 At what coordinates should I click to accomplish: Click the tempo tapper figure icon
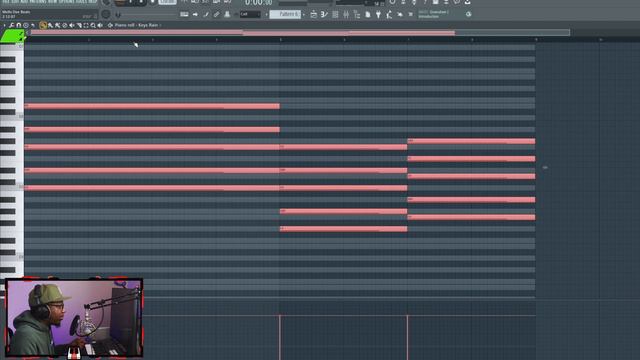(x=389, y=14)
